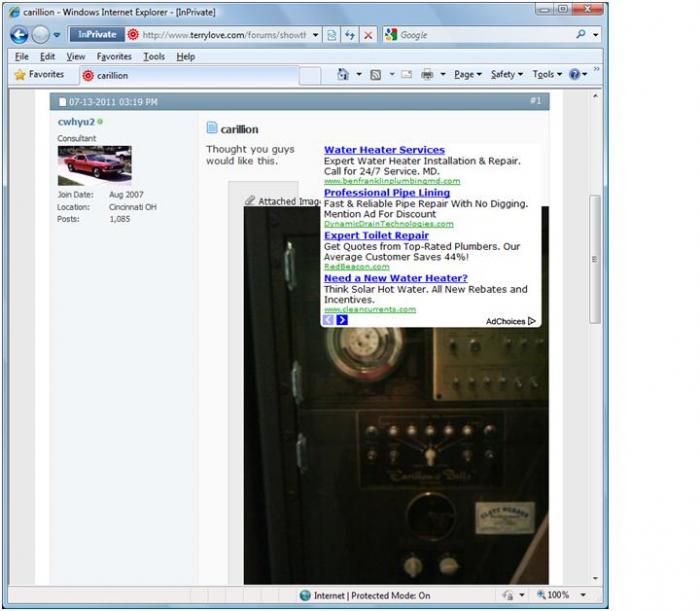The image size is (700, 611).
Task: Click the Read Mail icon
Action: coord(407,75)
